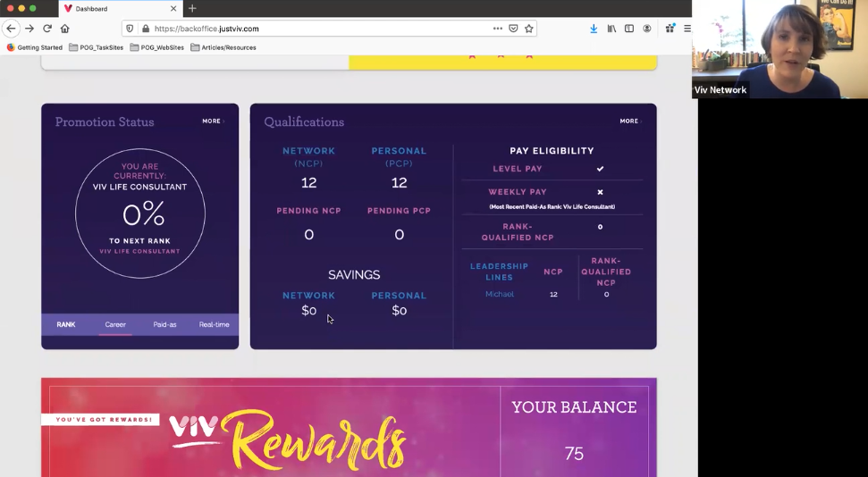Click the PAY ELIGIBILITY heading
Viewport: 868px width, 477px height.
tap(552, 151)
